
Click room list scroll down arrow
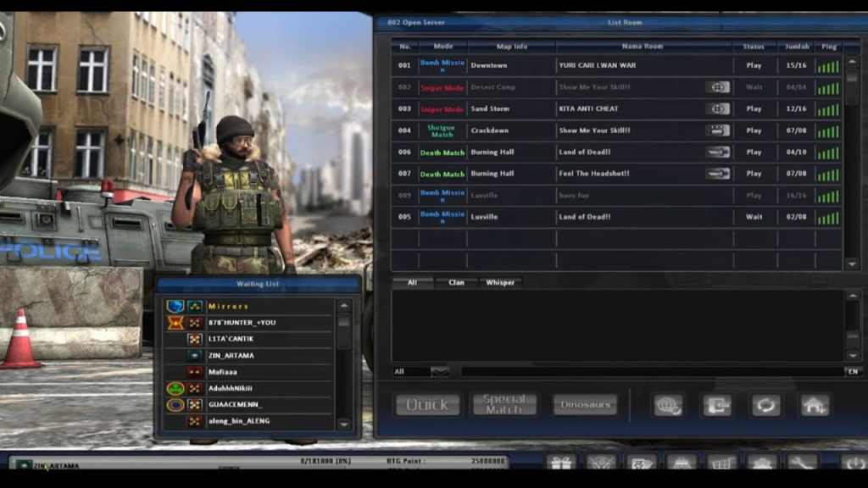click(x=852, y=264)
